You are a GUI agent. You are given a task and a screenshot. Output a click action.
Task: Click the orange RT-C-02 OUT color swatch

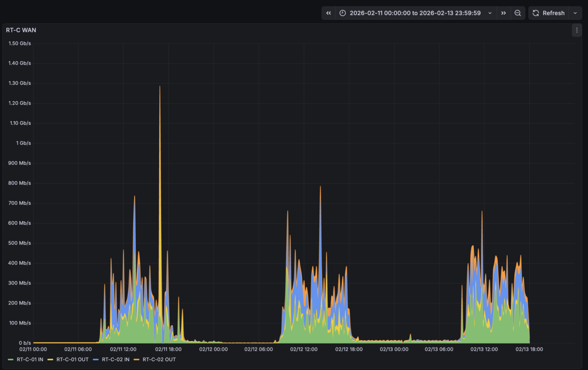(x=138, y=360)
